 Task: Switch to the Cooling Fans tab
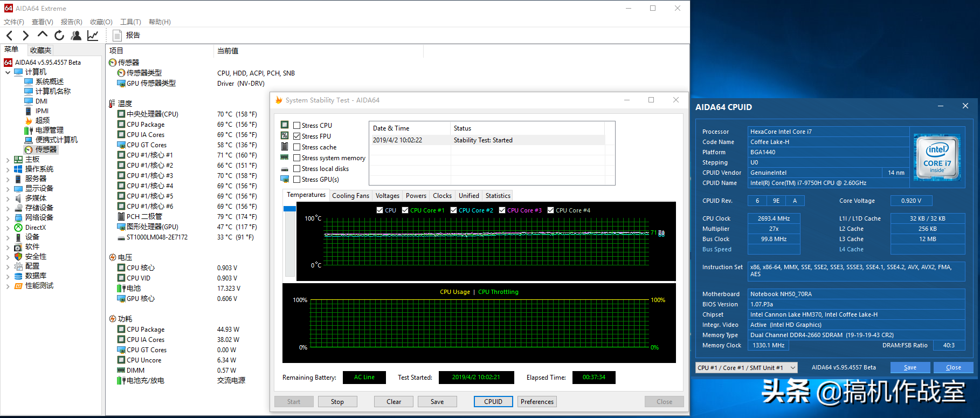(350, 196)
